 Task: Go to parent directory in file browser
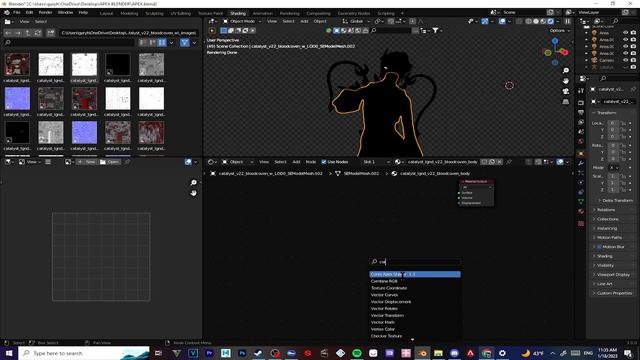[28, 33]
